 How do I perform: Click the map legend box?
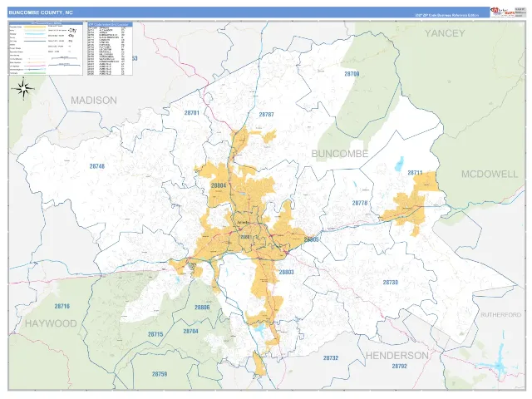46,48
